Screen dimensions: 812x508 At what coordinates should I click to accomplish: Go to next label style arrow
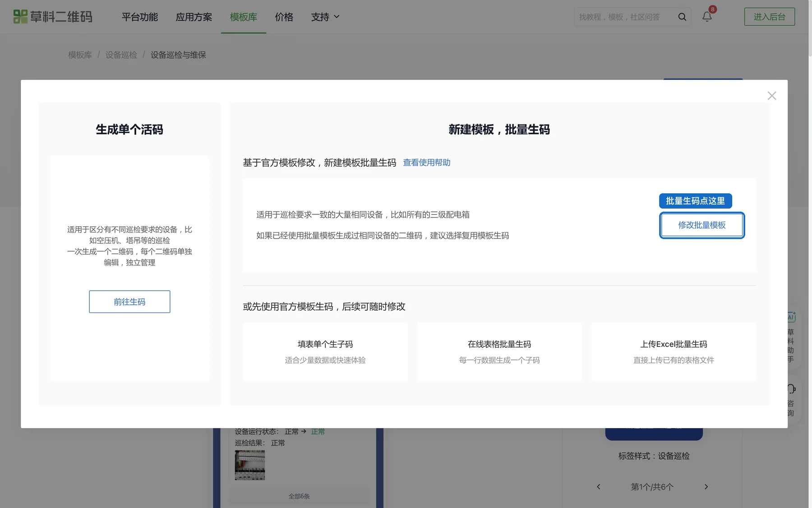coord(706,487)
